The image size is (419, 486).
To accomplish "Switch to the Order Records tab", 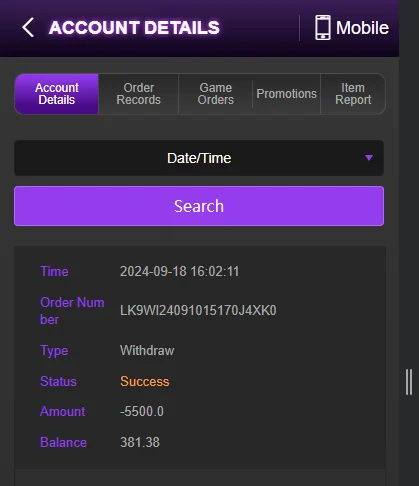I will coord(139,94).
